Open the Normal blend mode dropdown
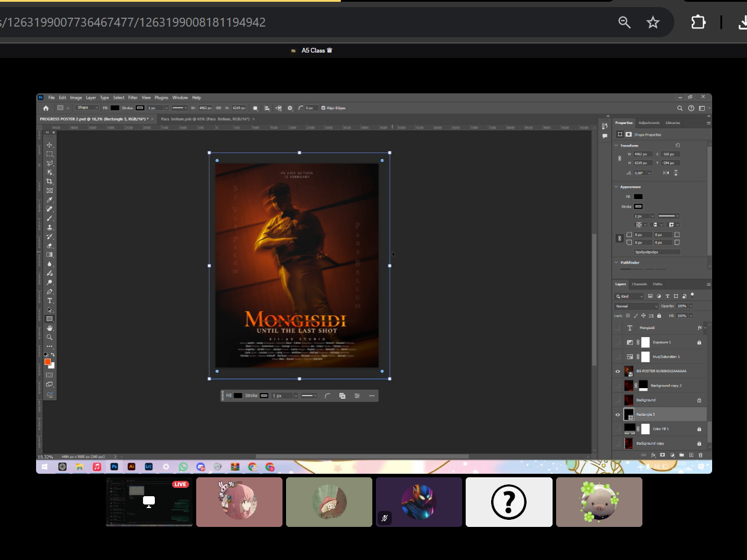 click(x=636, y=306)
